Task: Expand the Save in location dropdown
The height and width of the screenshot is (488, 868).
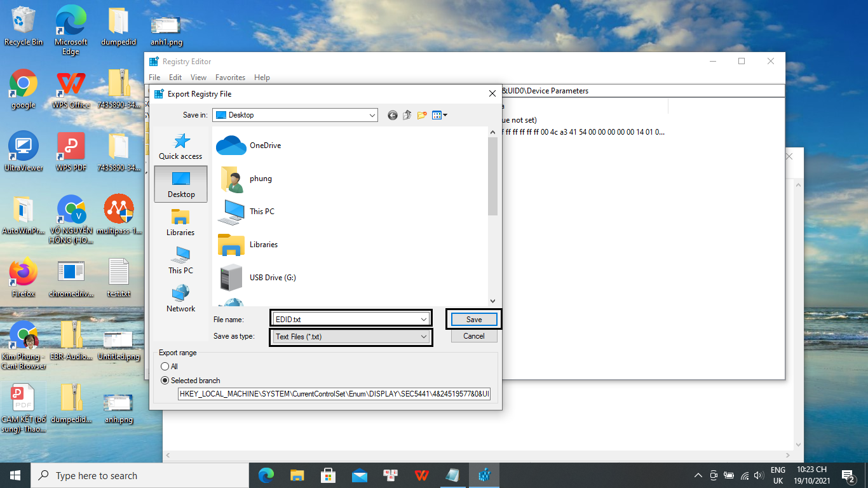Action: (372, 115)
